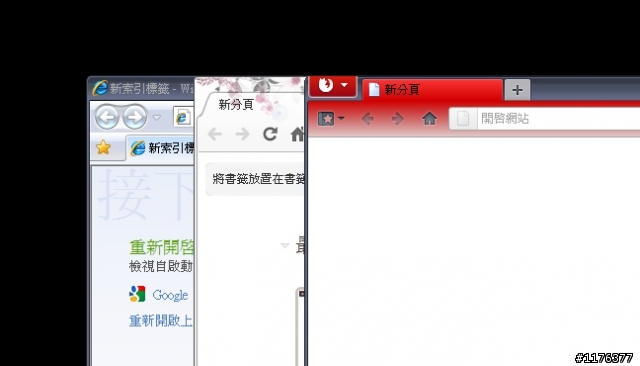
Task: Reload the page in Chrome
Action: [x=270, y=134]
